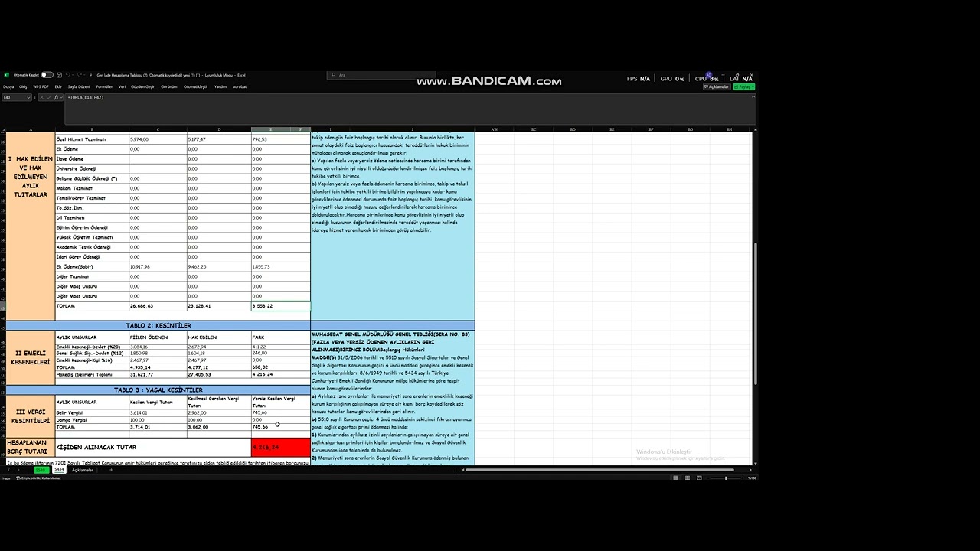Open the WPS PDF tab
The height and width of the screenshot is (551, 980).
(41, 86)
